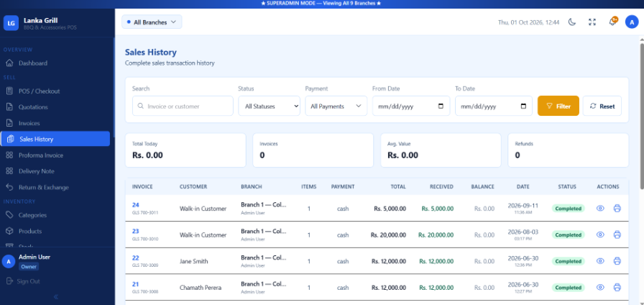Click the Avg. Value summary card
Image resolution: width=644 pixels, height=305 pixels.
[441, 150]
